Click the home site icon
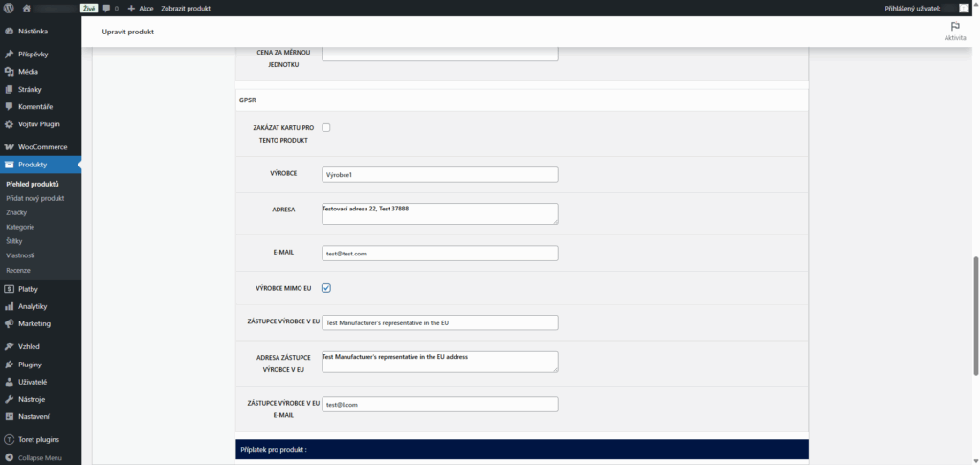Viewport: 980px width, 465px height. tap(26, 9)
